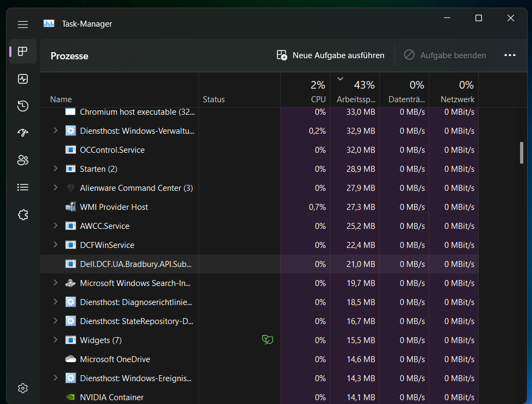
Task: Expand Diensthost: Diagnoserichtlinie group
Action: point(55,301)
